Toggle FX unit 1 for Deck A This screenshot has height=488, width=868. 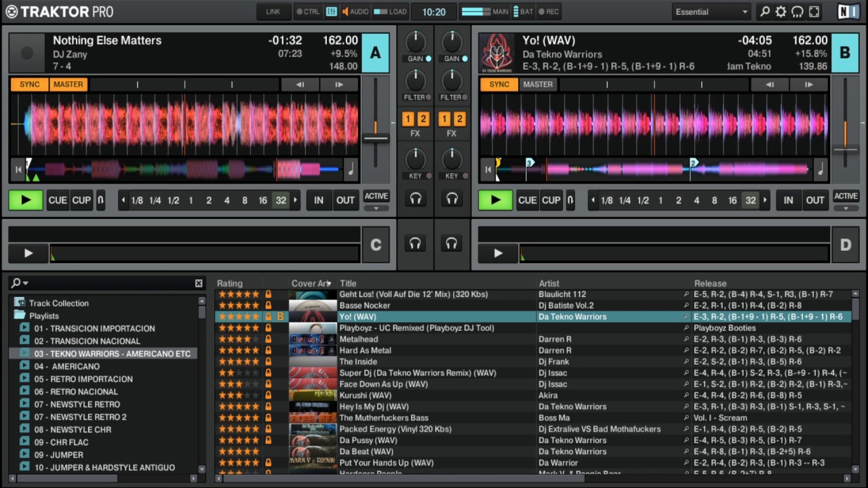(x=408, y=119)
